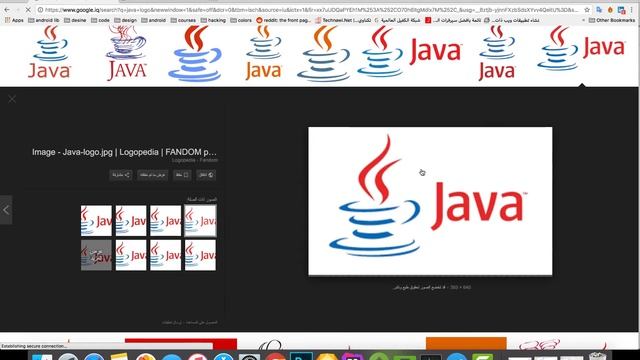Close the image preview panel with the X
This screenshot has width=640, height=360.
coord(12,99)
